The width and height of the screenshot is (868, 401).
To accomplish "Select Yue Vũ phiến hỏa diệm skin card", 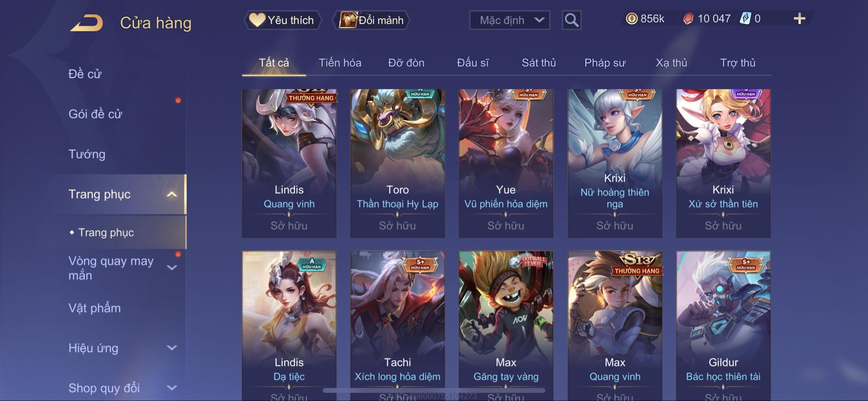I will (x=506, y=163).
